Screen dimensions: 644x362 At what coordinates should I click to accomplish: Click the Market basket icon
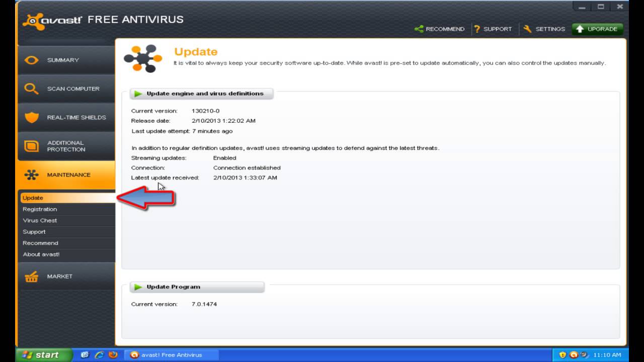(x=31, y=277)
